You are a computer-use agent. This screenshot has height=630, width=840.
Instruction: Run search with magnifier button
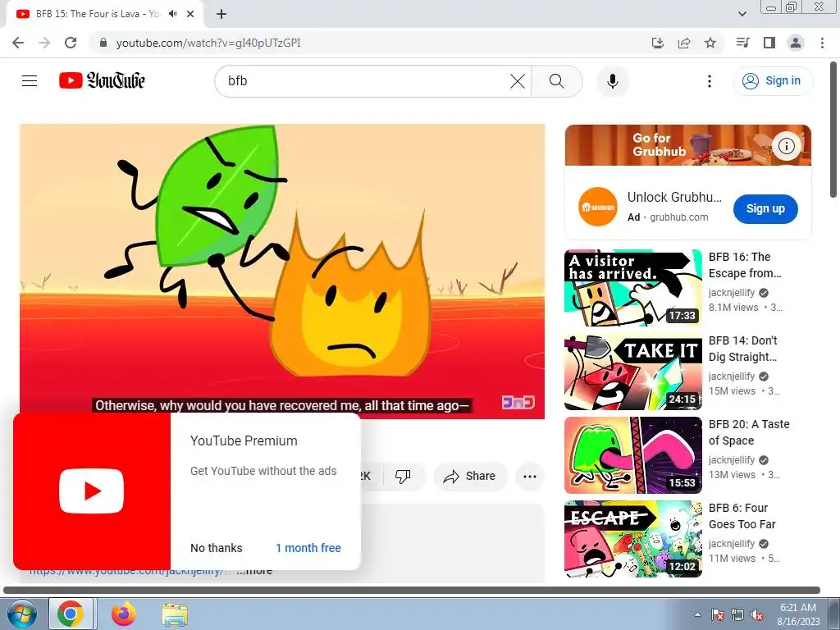[x=557, y=81]
